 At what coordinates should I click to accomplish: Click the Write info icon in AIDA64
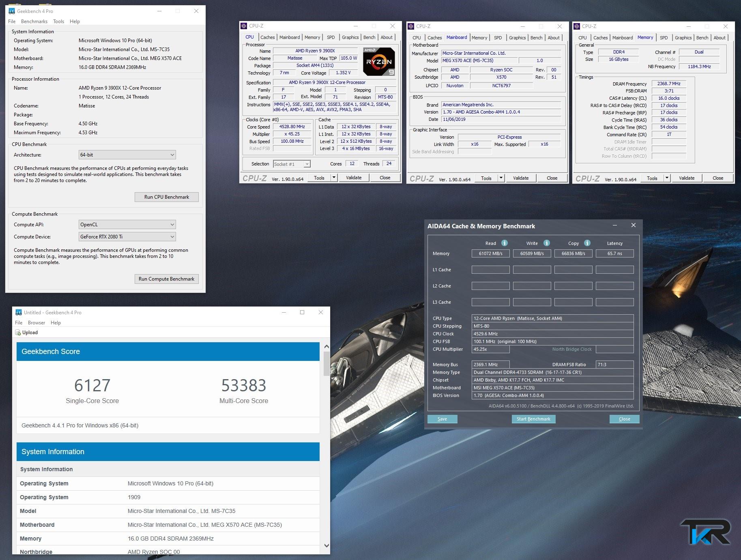click(547, 243)
